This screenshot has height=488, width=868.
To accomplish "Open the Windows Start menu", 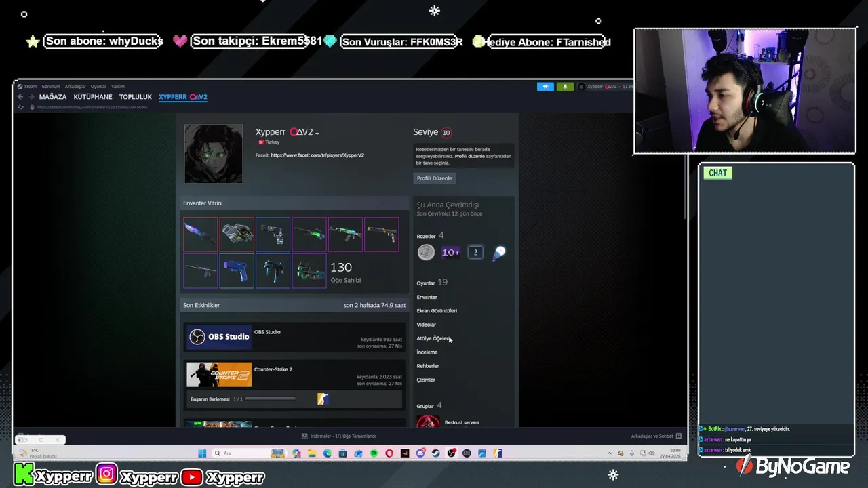I will pyautogui.click(x=202, y=453).
